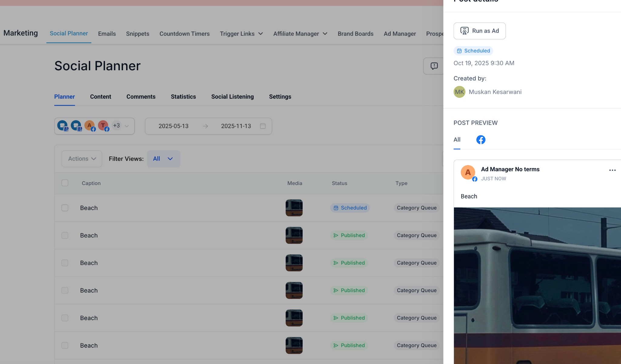621x364 pixels.
Task: Click the orange A page avatar in preview
Action: (x=468, y=172)
